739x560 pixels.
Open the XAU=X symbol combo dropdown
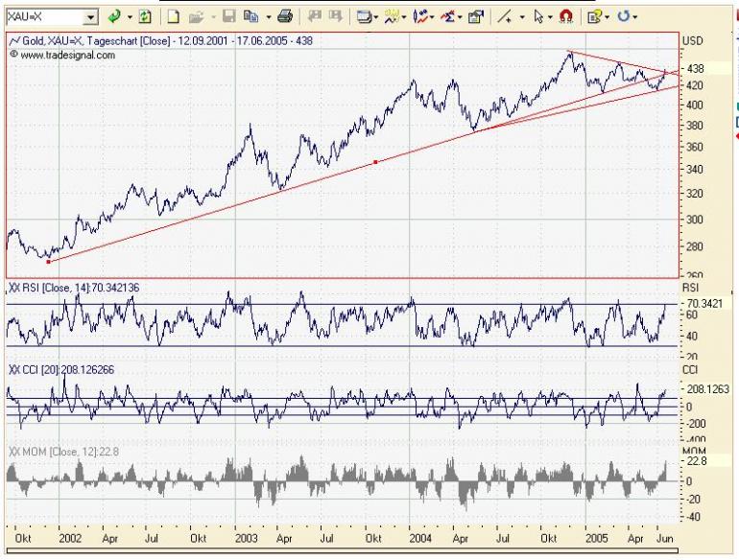[90, 18]
